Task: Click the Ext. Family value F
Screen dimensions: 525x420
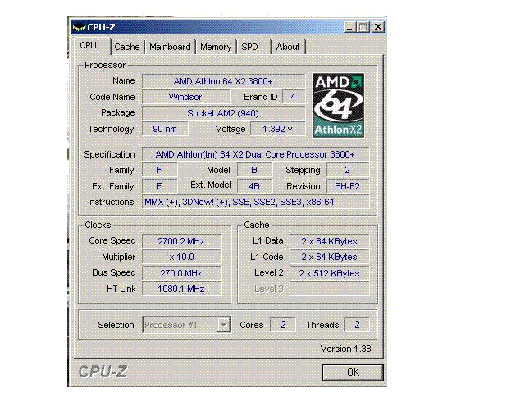Action: [160, 186]
